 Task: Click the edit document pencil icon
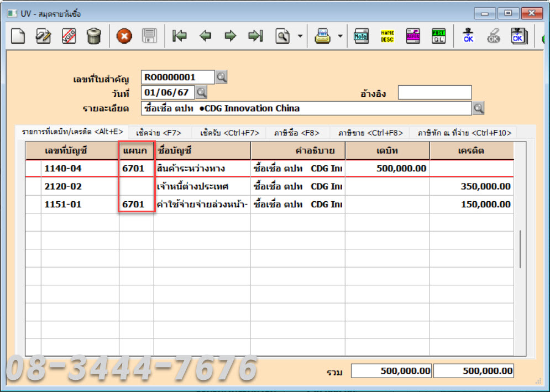[44, 36]
